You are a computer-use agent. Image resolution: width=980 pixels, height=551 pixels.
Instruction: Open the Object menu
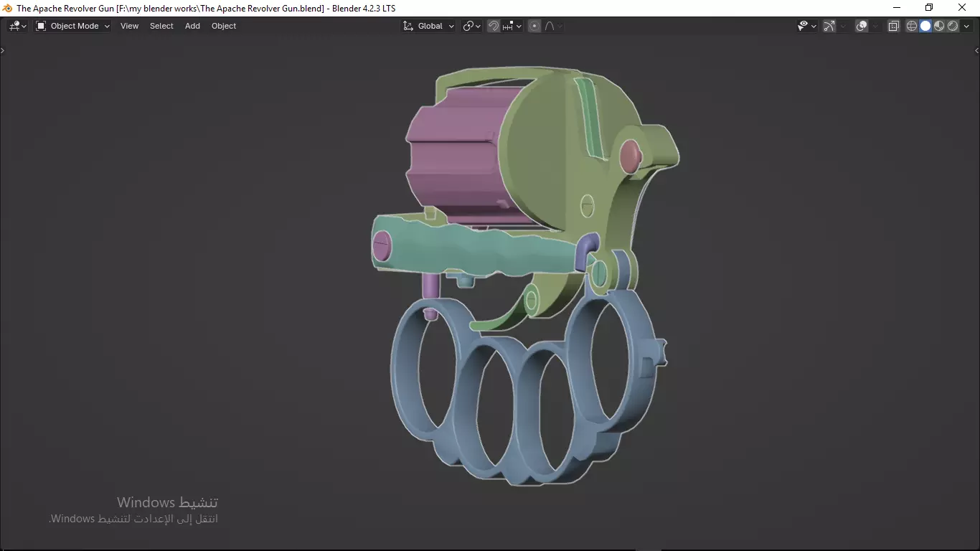click(224, 26)
